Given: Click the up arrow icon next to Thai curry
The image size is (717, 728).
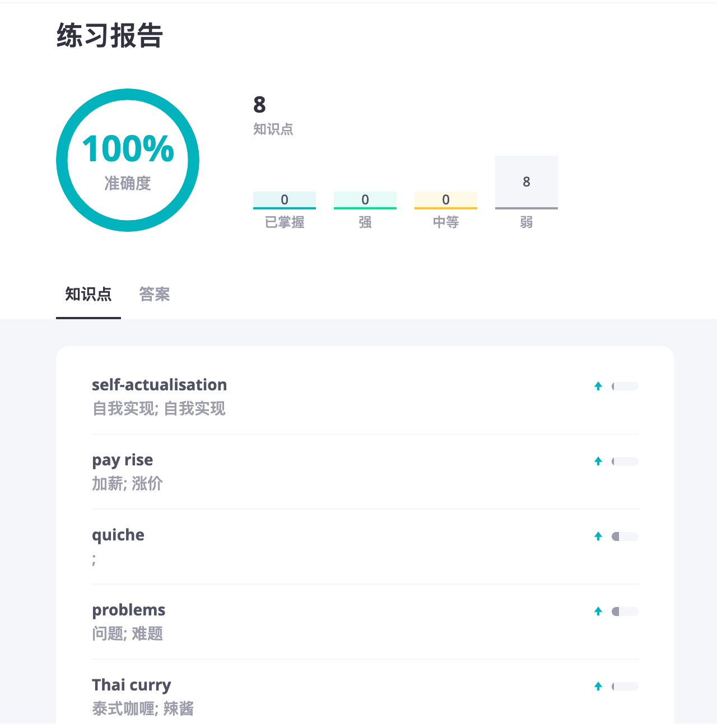Looking at the screenshot, I should coord(598,686).
